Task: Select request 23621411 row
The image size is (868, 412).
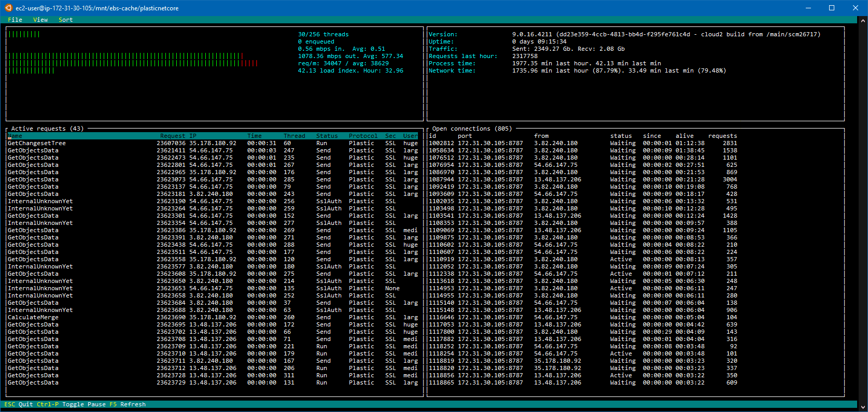Action: pos(213,150)
